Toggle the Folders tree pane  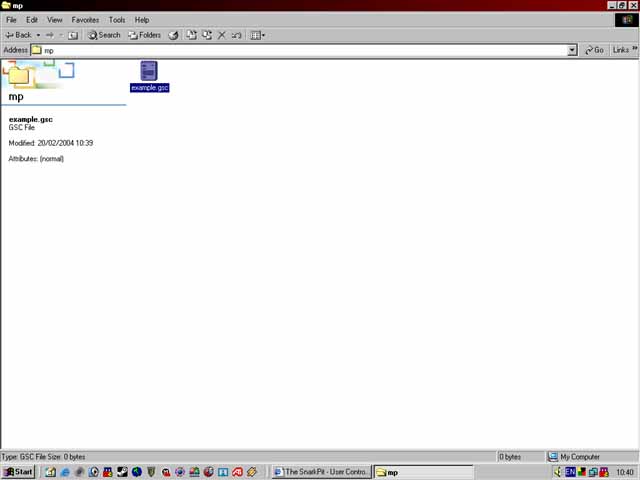[x=144, y=35]
